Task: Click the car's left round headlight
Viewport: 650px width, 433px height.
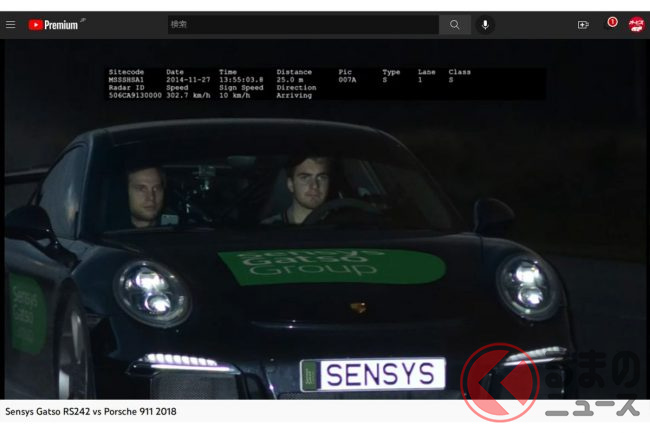Action: [x=152, y=292]
